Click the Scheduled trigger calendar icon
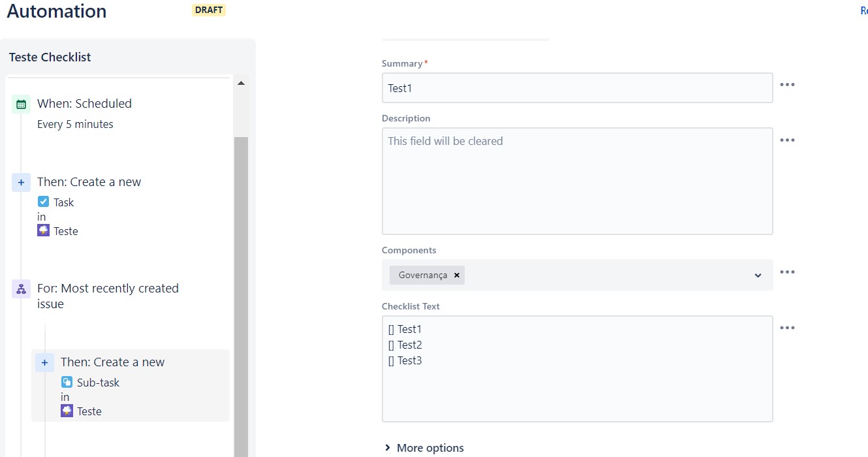 click(21, 104)
